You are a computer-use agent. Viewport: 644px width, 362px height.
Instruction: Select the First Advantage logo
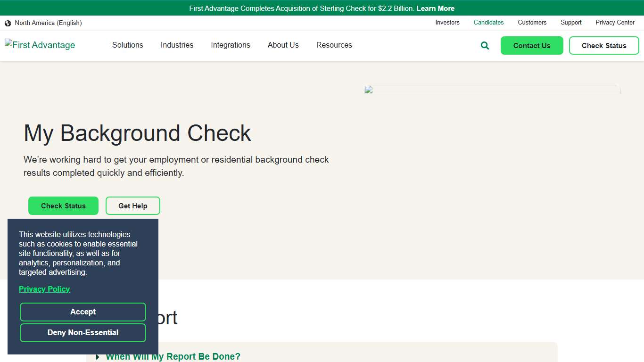click(x=40, y=45)
